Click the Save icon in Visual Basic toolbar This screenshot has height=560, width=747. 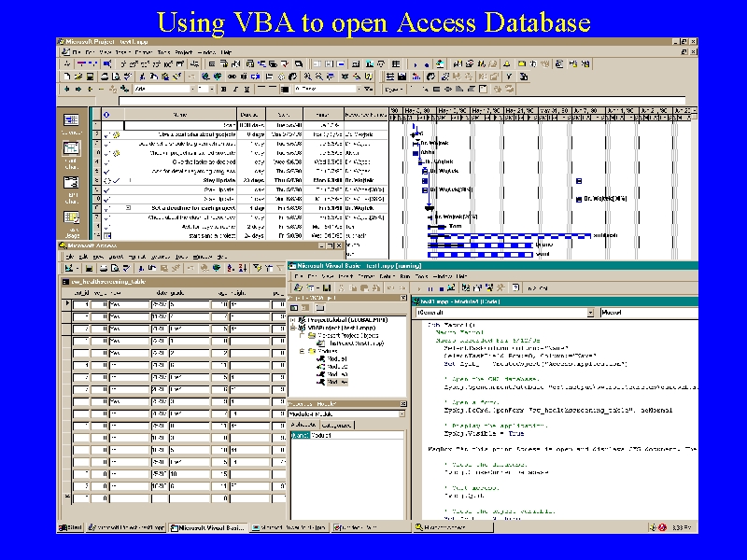(x=327, y=287)
